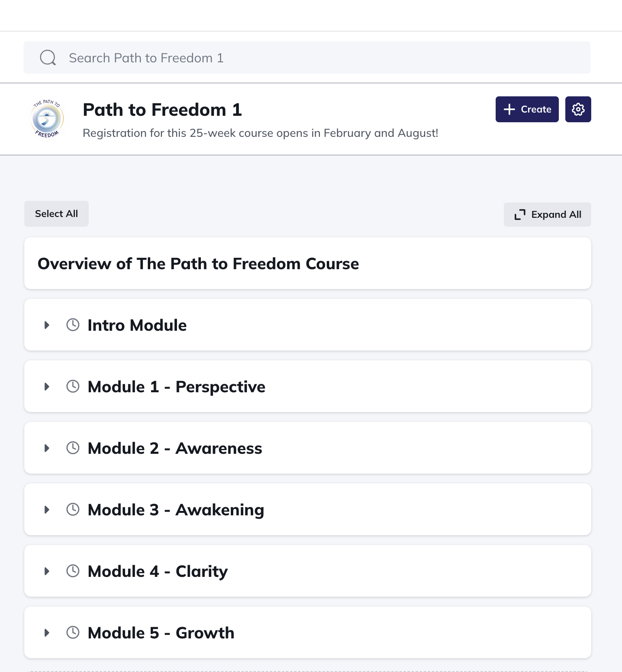Image resolution: width=622 pixels, height=672 pixels.
Task: Click the clock icon beside Module 3 - Awakening
Action: coord(73,509)
